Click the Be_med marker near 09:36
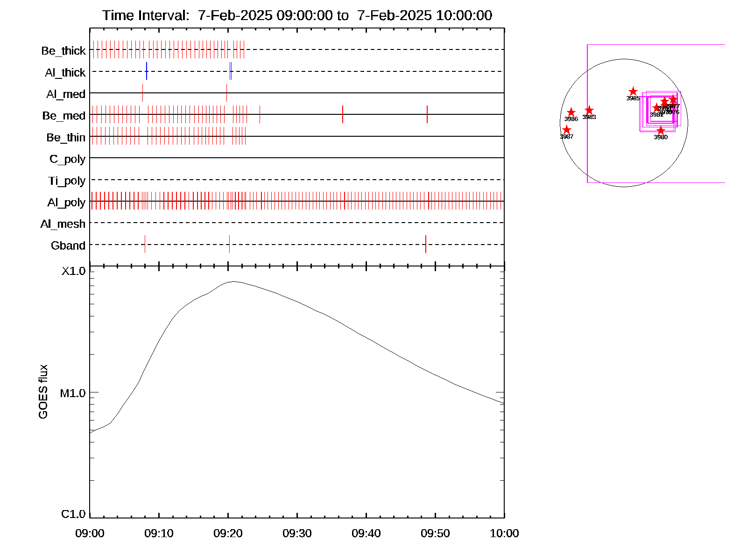Viewport: 747px width, 560px height. pyautogui.click(x=343, y=114)
